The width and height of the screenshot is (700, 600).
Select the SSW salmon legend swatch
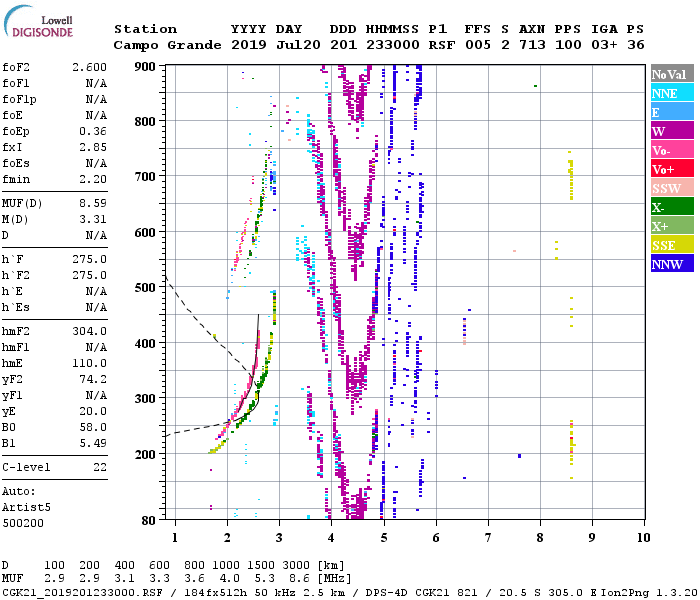672,188
